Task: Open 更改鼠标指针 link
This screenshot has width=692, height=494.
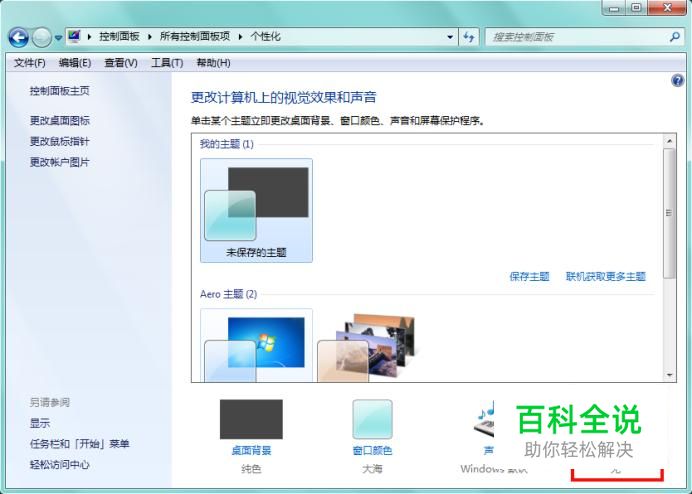Action: (x=60, y=141)
